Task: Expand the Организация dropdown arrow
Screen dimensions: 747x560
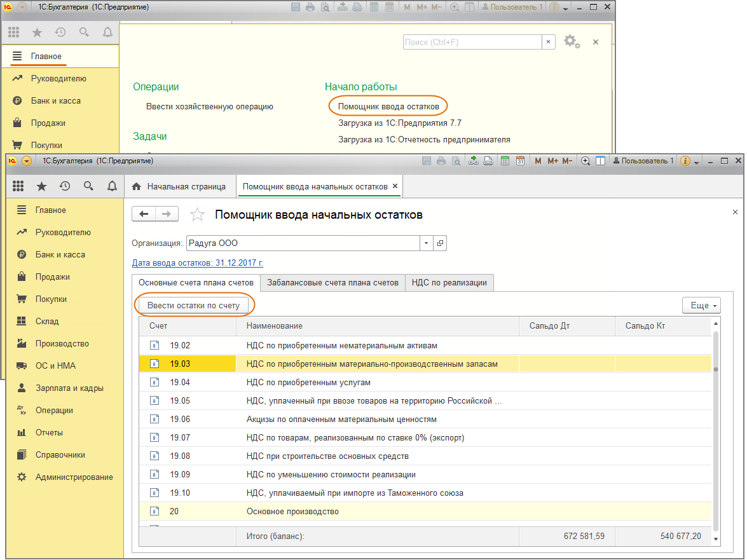Action: click(427, 243)
